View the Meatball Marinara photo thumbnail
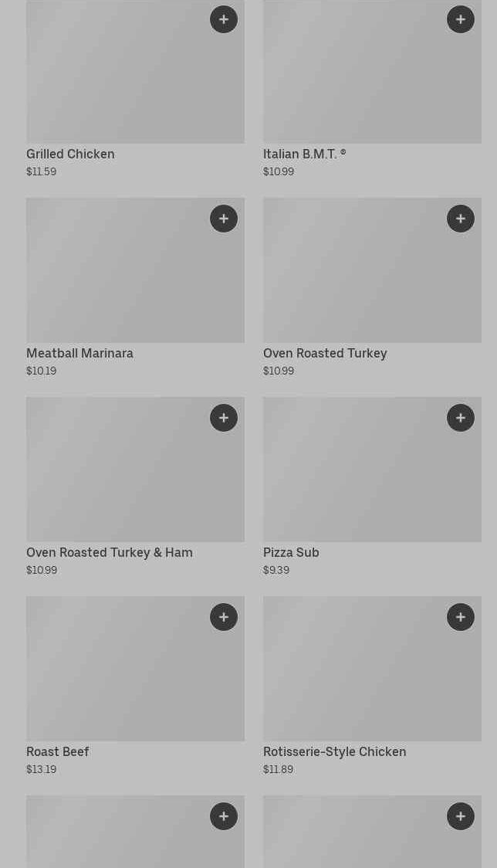497x868 pixels. tap(135, 270)
